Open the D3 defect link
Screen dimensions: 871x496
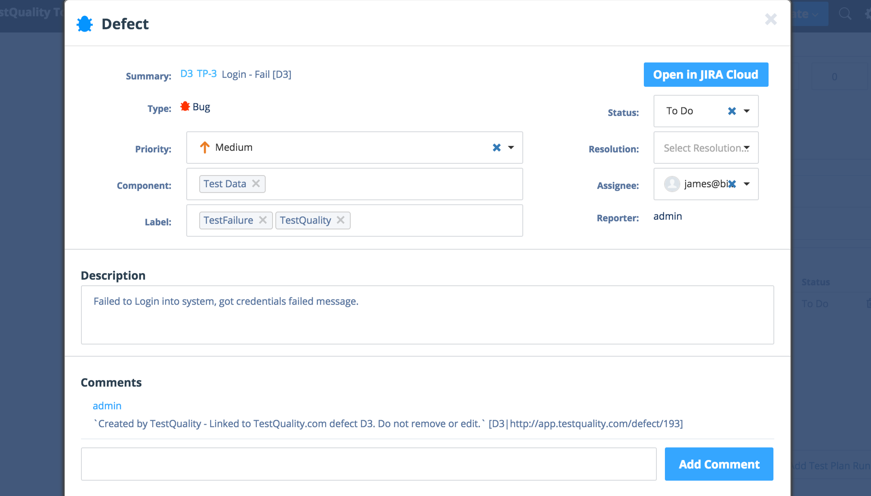pos(187,74)
